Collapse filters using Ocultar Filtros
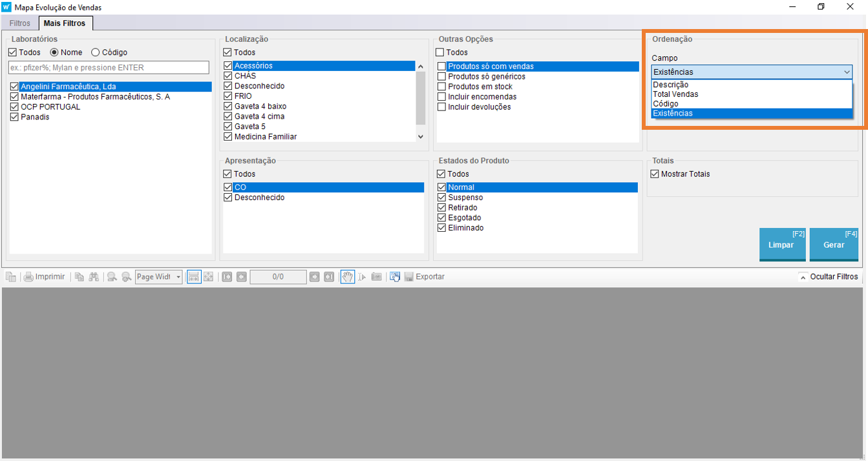 (x=828, y=277)
